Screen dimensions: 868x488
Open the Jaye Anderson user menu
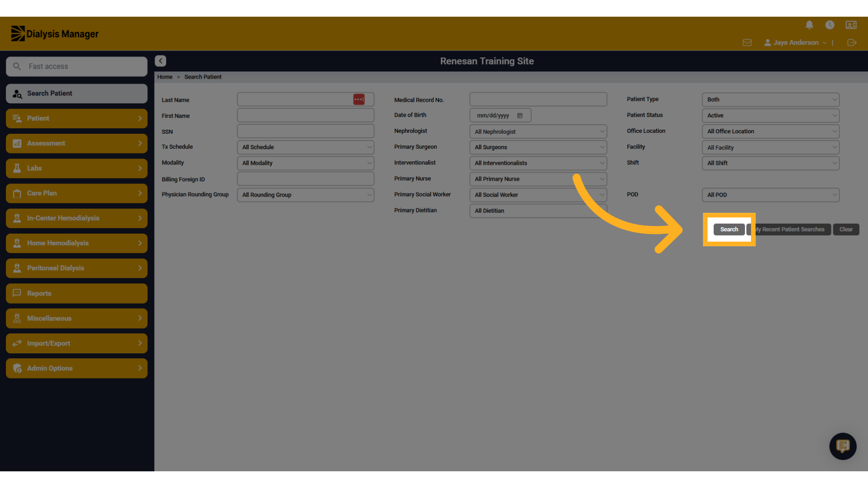(795, 42)
